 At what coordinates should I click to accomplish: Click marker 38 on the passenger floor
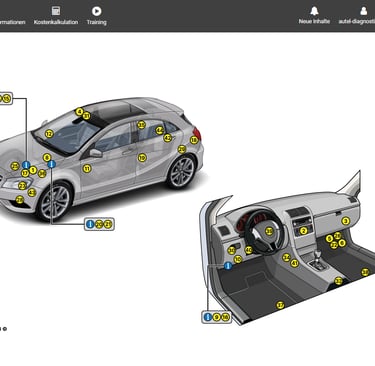coord(365,272)
